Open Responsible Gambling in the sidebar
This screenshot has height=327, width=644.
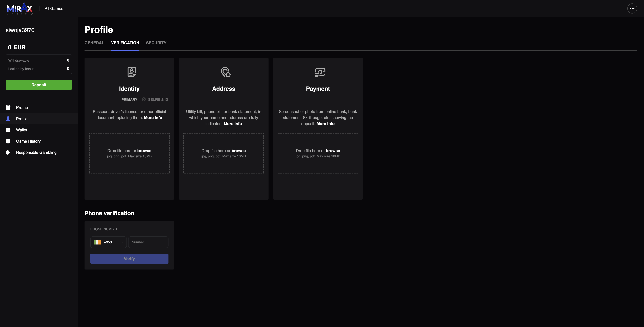coord(39,153)
